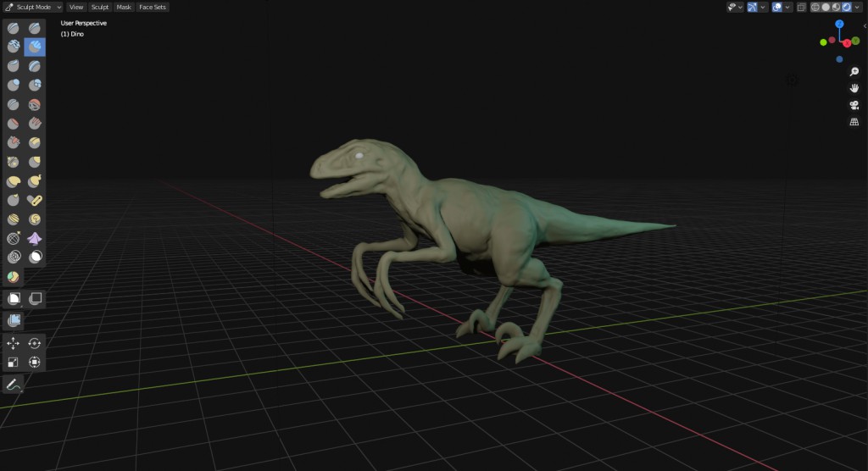Select the purple Cloth brush tool
The height and width of the screenshot is (471, 868).
point(35,238)
